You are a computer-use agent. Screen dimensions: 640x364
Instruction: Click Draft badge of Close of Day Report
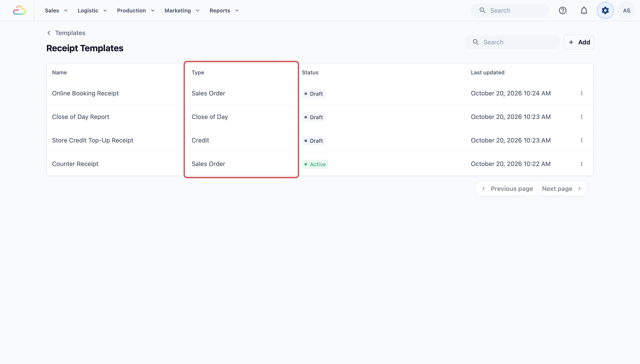point(313,117)
